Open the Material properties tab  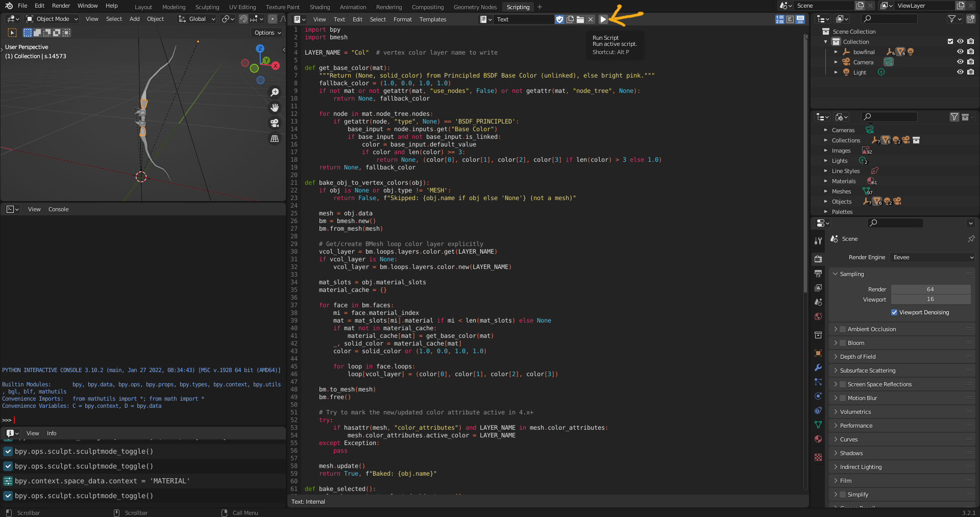point(818,439)
